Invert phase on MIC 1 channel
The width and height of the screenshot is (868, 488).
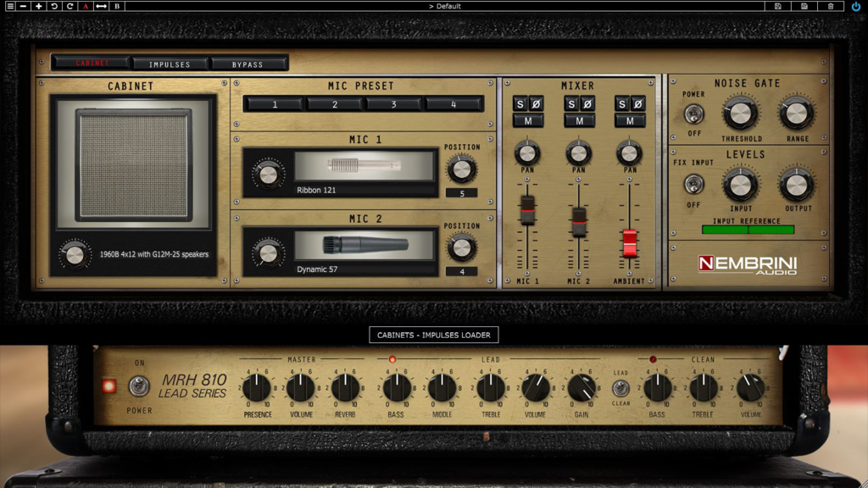click(536, 103)
